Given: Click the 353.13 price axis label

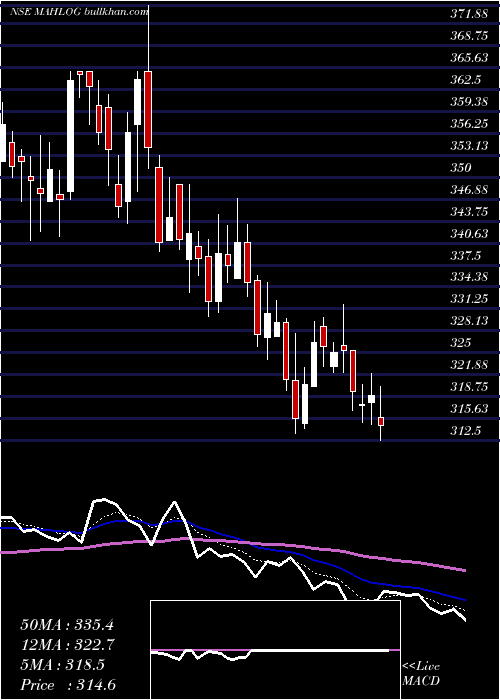Looking at the screenshot, I should [469, 146].
